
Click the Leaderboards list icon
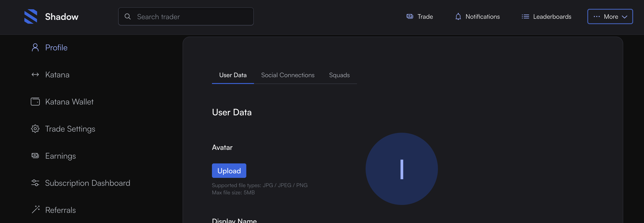(x=525, y=16)
